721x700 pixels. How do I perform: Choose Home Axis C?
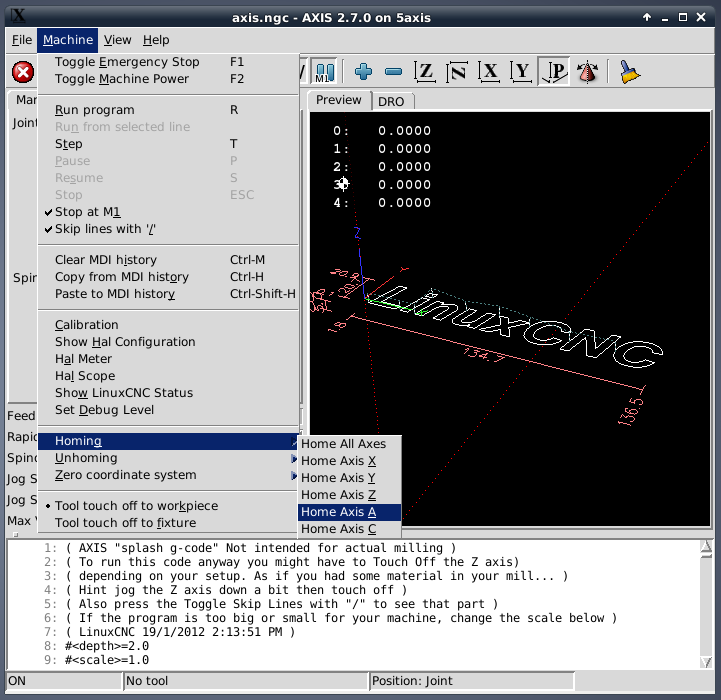click(x=349, y=529)
